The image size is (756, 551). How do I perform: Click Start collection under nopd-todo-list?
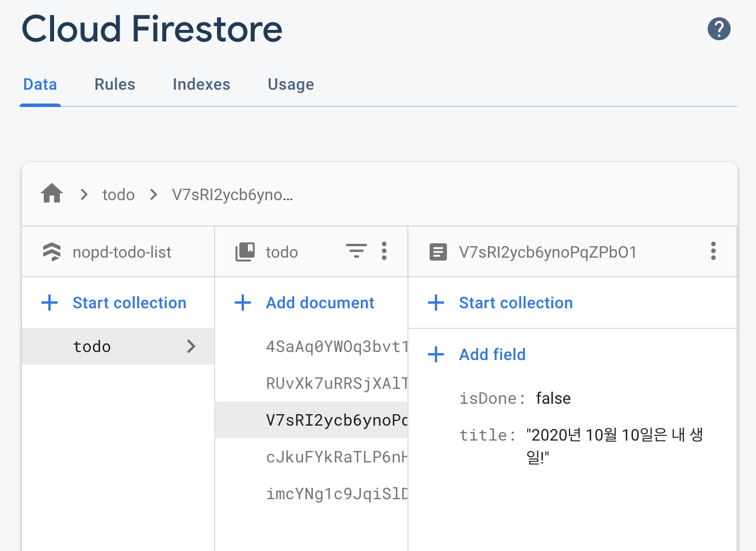click(x=129, y=303)
